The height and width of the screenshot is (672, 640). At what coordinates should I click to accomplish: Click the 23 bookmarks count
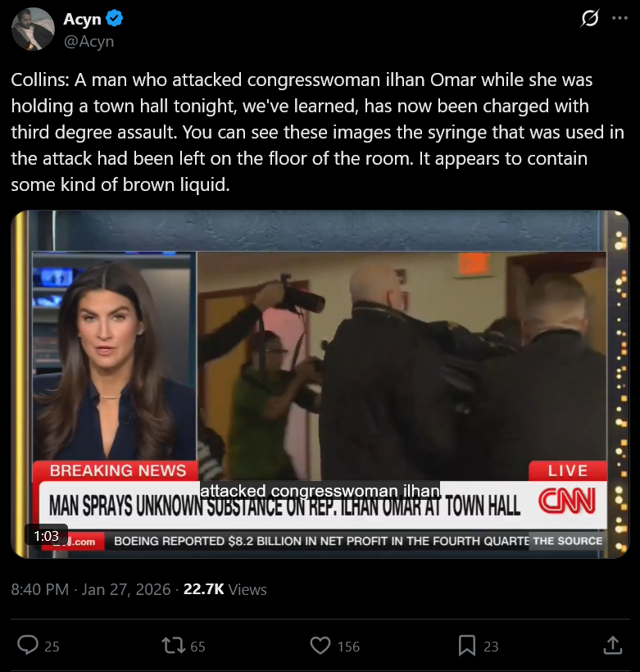pos(491,647)
